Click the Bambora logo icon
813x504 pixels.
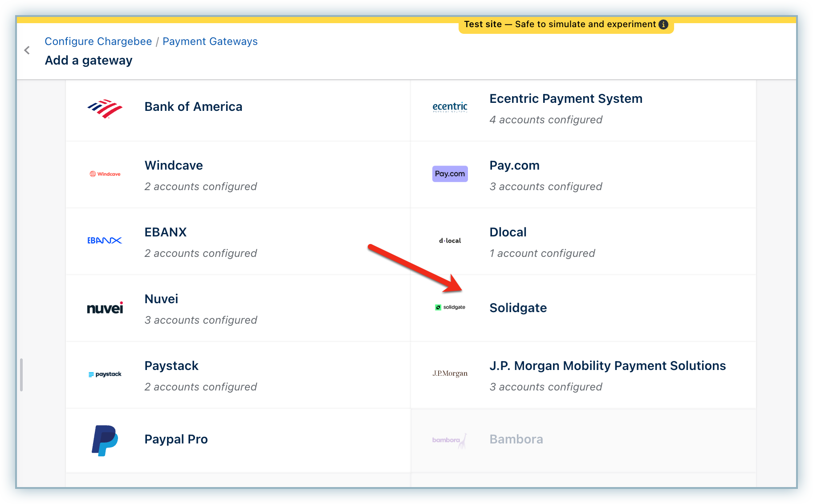[x=450, y=441]
